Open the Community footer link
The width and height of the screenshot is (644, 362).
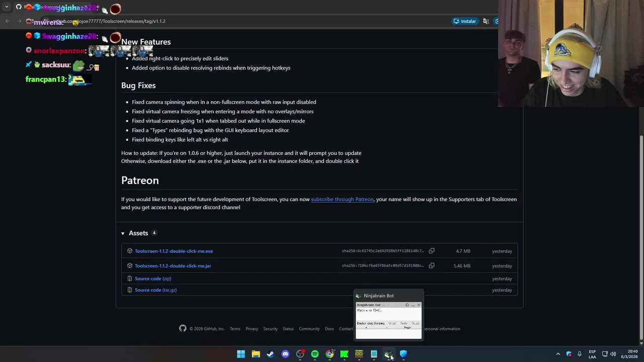click(309, 329)
